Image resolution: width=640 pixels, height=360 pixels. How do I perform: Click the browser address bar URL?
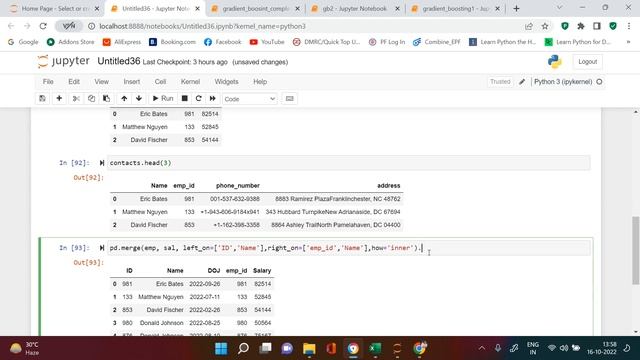click(202, 26)
